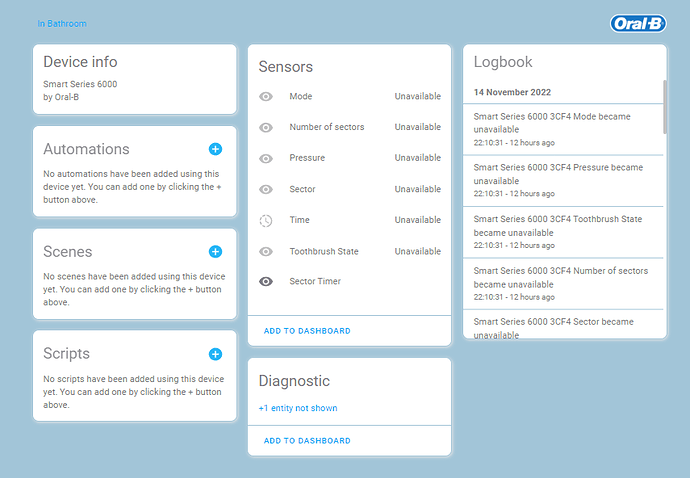Open the Toothbrush State entity

tap(349, 251)
